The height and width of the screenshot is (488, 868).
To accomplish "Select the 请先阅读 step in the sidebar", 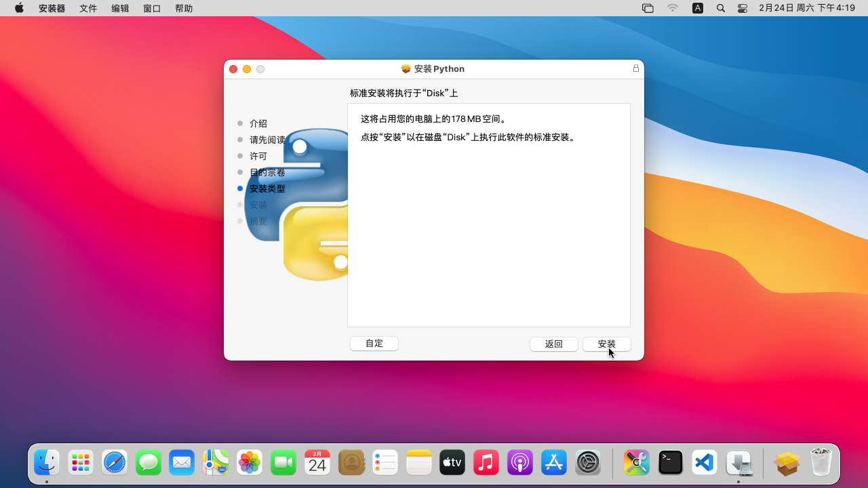I will coord(267,140).
